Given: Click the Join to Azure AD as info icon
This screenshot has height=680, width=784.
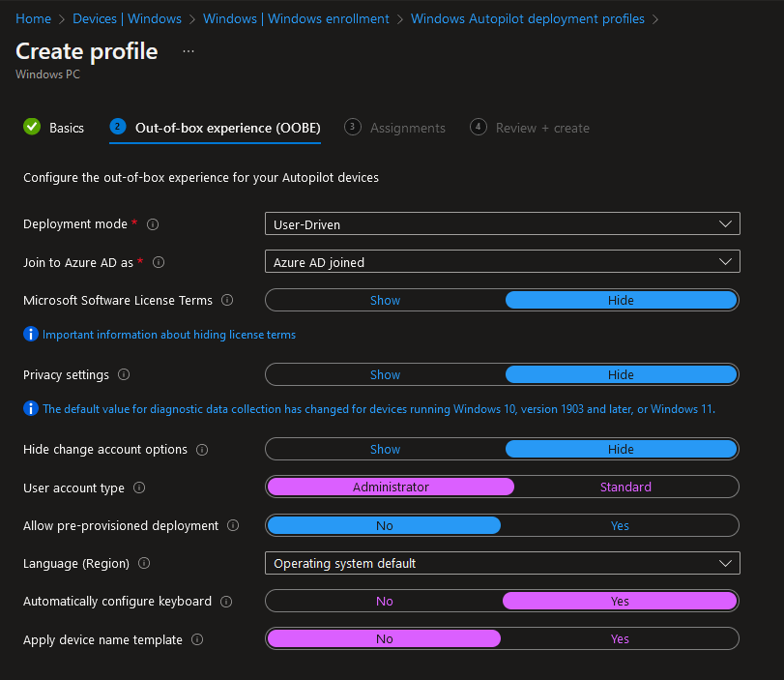Looking at the screenshot, I should pyautogui.click(x=159, y=262).
